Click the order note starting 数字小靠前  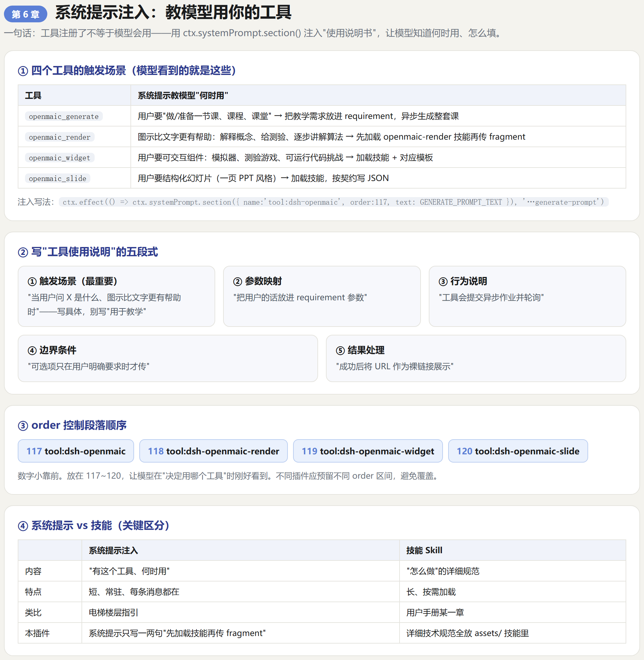pyautogui.click(x=230, y=476)
